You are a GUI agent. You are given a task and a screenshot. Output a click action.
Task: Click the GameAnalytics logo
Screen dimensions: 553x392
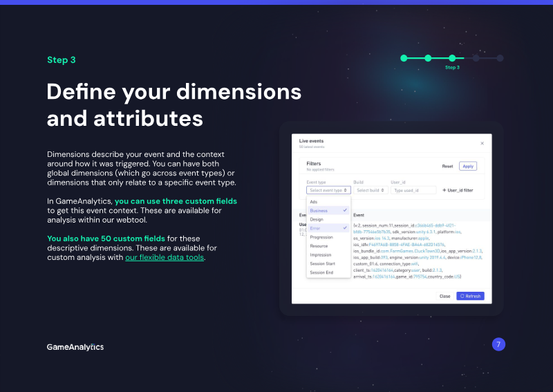(x=75, y=347)
